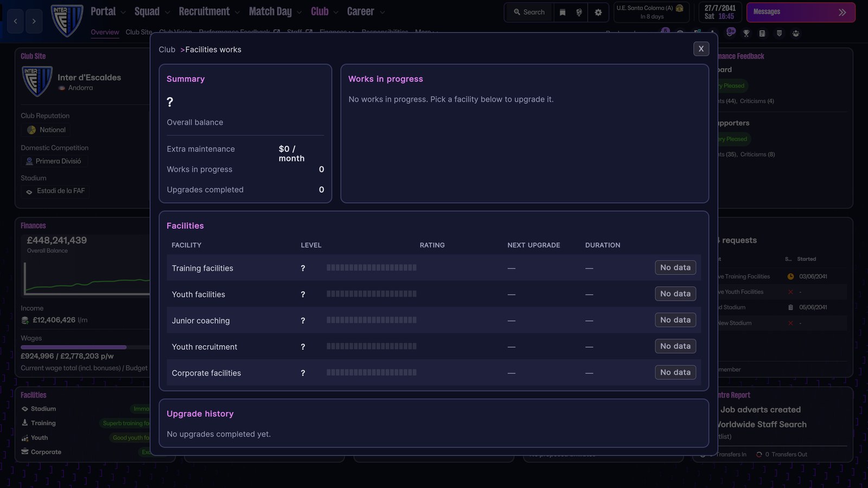Viewport: 868px width, 488px height.
Task: Expand the Squad menu dropdown
Action: pyautogui.click(x=167, y=12)
